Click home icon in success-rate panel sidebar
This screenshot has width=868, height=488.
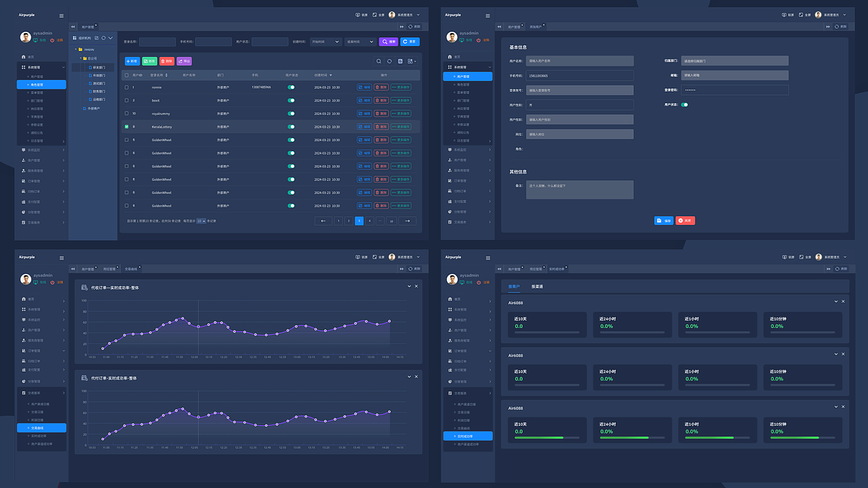(450, 299)
